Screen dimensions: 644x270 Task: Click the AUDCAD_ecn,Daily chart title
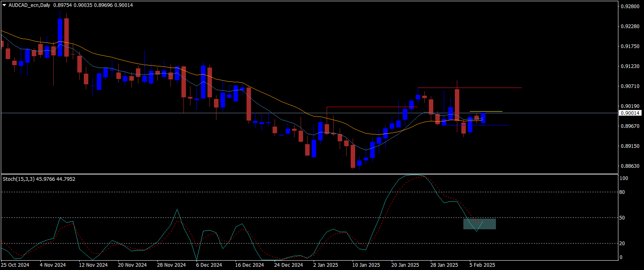(29, 5)
